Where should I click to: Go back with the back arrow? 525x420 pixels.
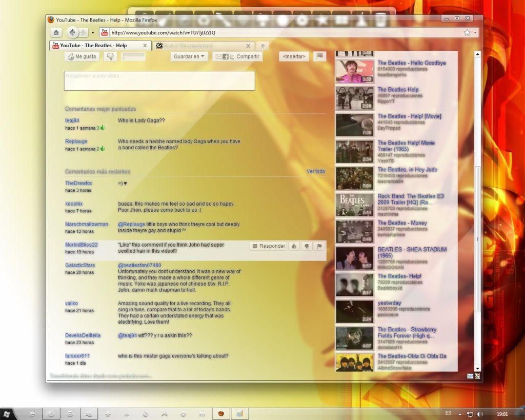(x=72, y=32)
